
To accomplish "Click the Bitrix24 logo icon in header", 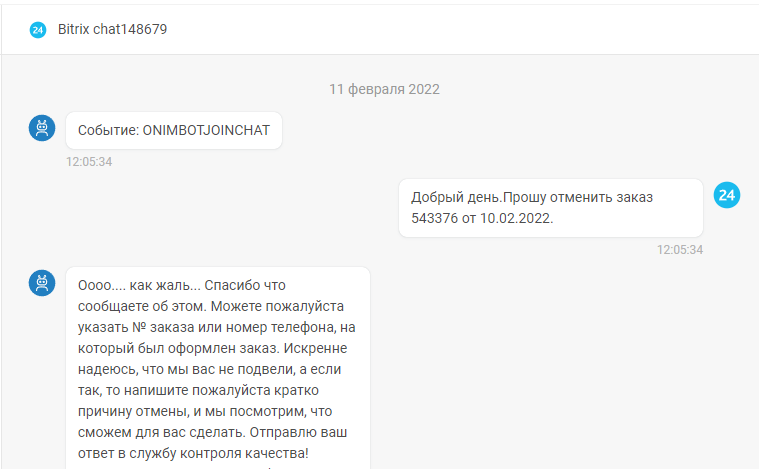I will (x=38, y=30).
